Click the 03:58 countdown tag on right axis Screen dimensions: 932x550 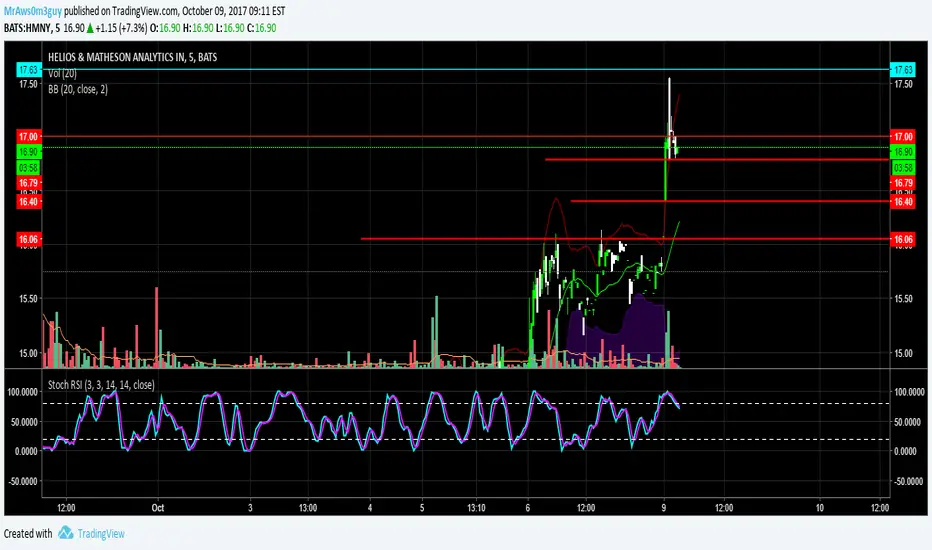click(903, 168)
